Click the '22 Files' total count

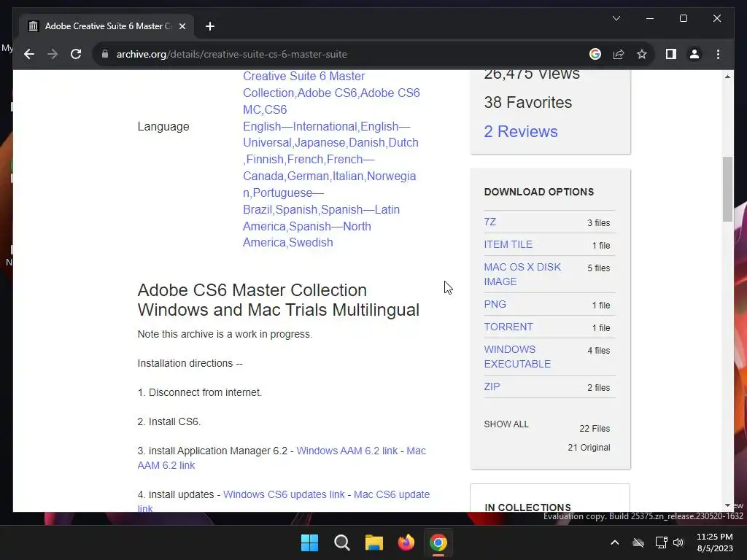coord(595,429)
